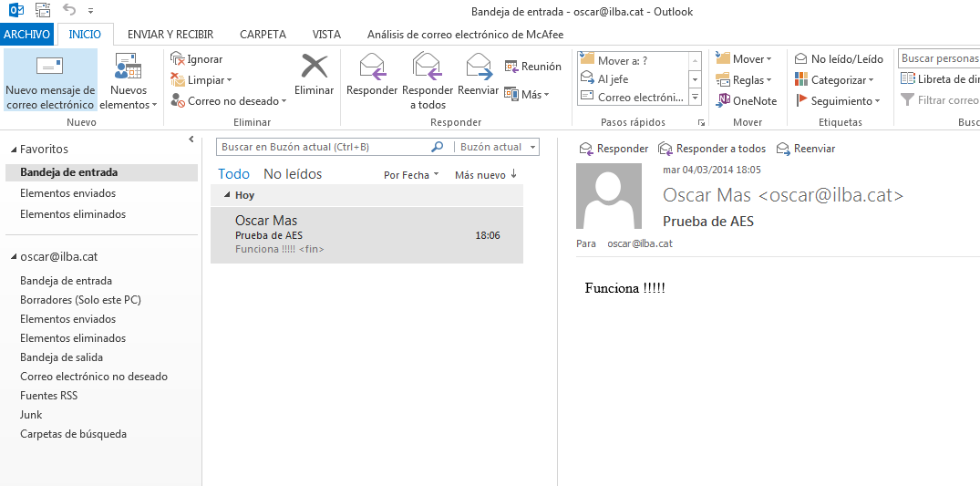Click Responder a todos in reading pane
Screen dimensions: 980x486
[712, 149]
